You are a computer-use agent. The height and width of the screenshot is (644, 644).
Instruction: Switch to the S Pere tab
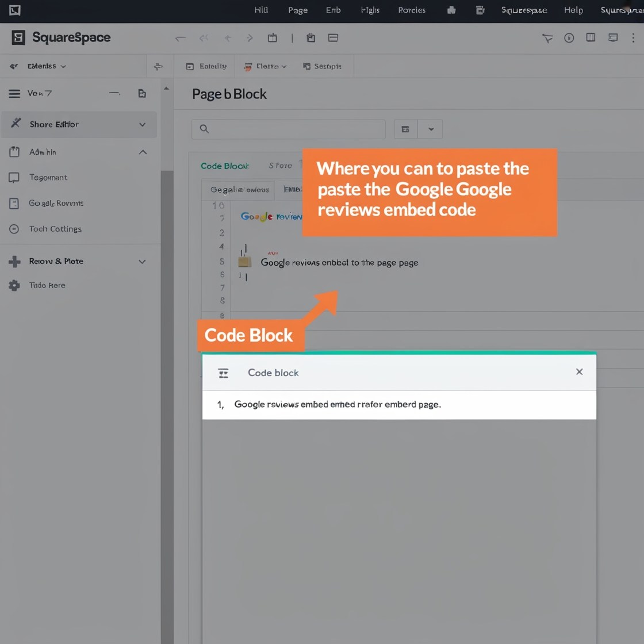(280, 166)
